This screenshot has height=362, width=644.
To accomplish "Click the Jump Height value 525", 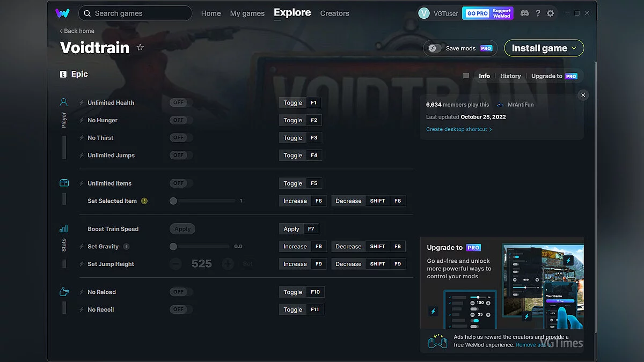I will 202,264.
